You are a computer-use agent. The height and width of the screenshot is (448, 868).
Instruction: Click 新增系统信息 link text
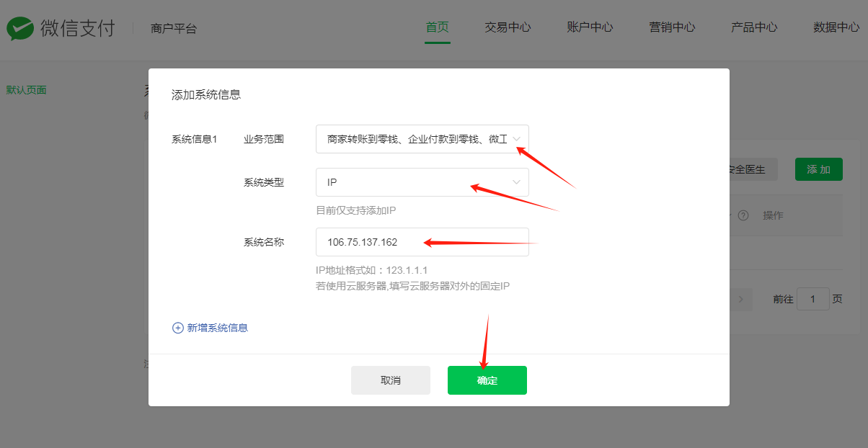218,328
